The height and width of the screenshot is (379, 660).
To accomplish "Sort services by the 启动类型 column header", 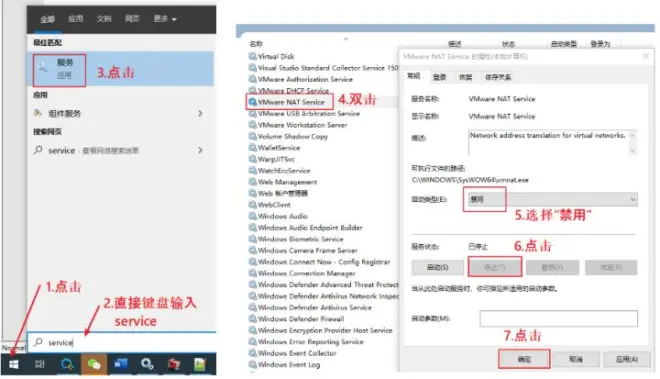I will 564,44.
